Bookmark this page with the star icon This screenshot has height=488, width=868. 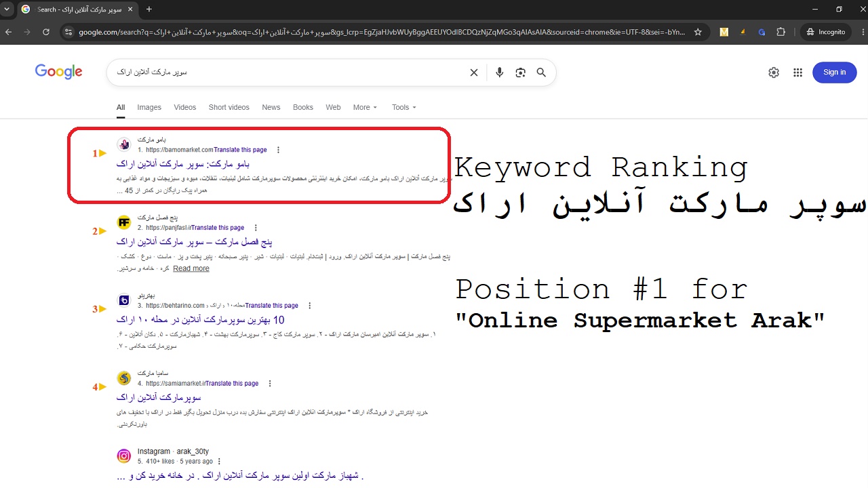pos(698,32)
